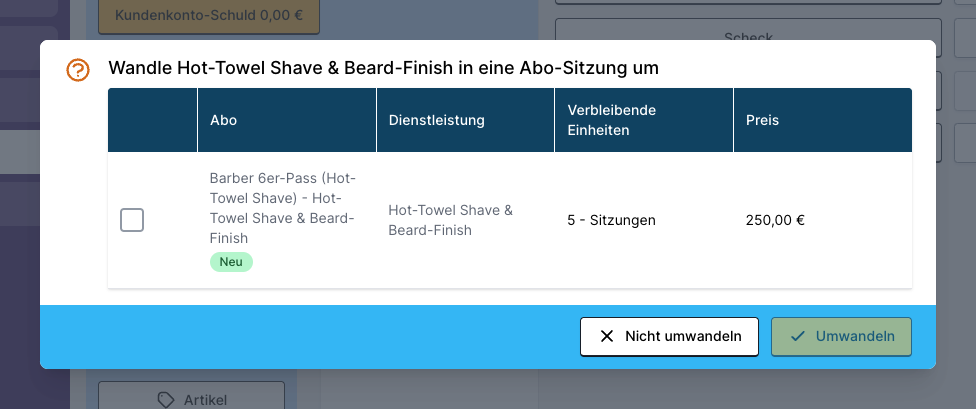Image resolution: width=976 pixels, height=409 pixels.
Task: Click the tag icon next to Artikel
Action: tap(166, 400)
